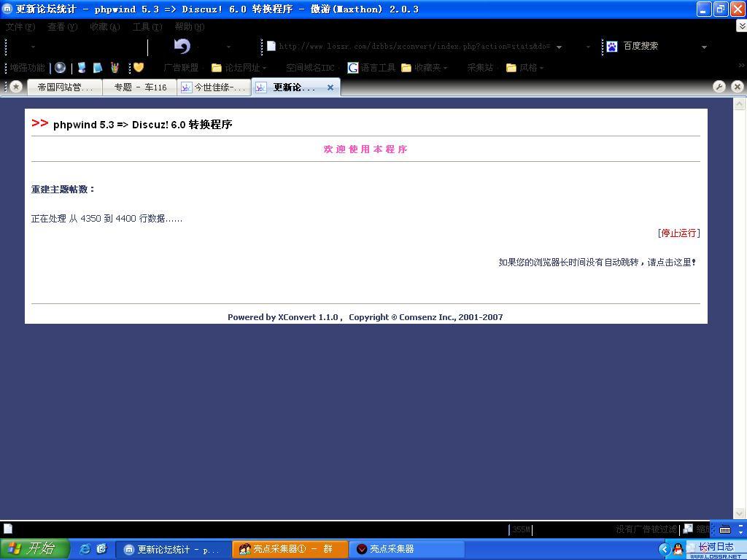This screenshot has height=560, width=747.
Task: Expand the bookmarks bar overflow chevron
Action: (x=741, y=65)
